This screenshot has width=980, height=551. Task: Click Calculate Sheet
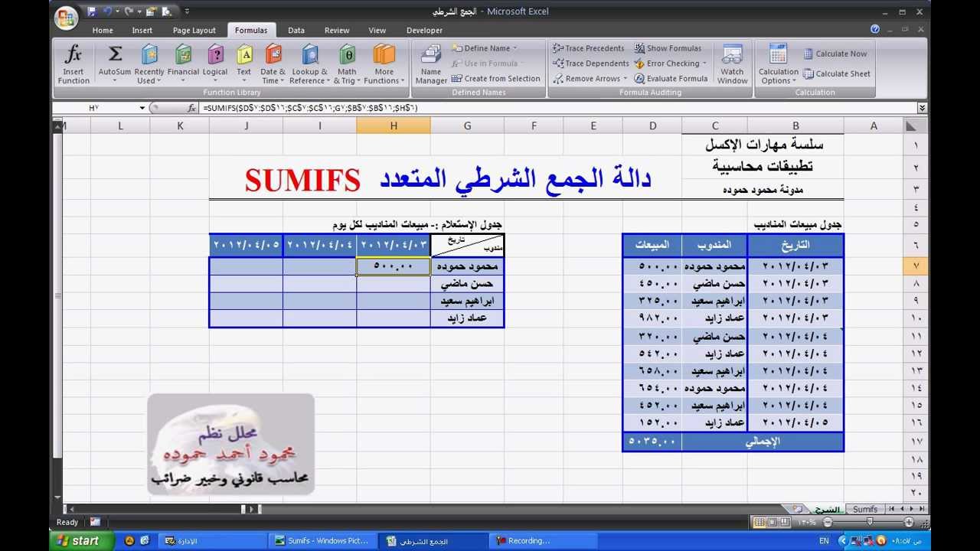coord(837,73)
